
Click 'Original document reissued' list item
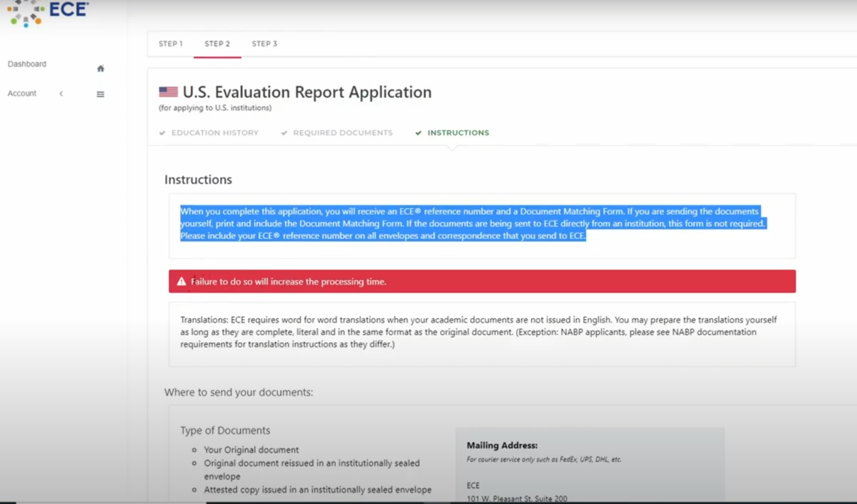[x=312, y=469]
